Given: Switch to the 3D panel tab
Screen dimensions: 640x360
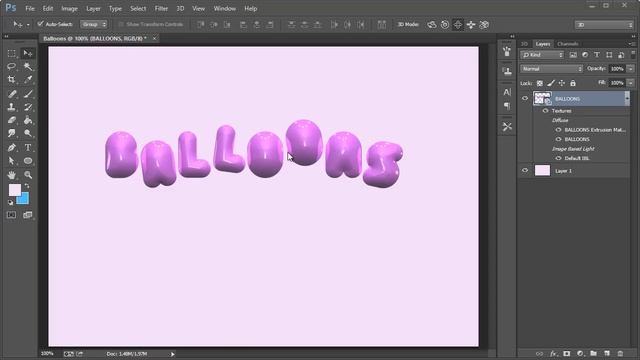Looking at the screenshot, I should click(524, 44).
